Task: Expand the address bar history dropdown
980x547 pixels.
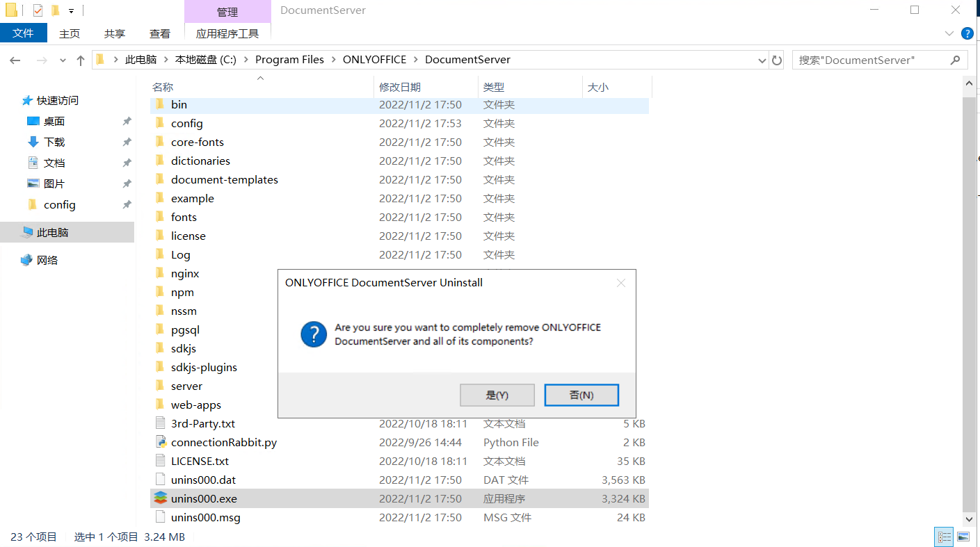Action: [762, 60]
